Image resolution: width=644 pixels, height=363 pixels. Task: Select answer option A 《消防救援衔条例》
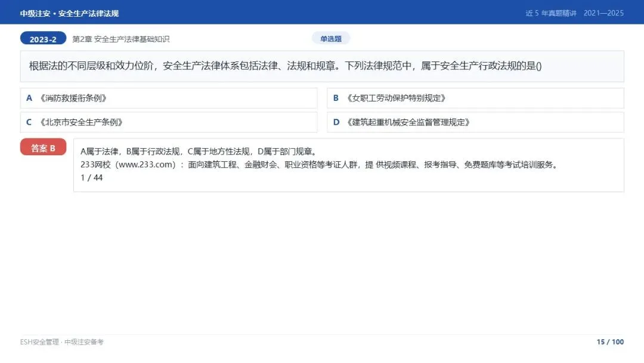[x=169, y=99]
